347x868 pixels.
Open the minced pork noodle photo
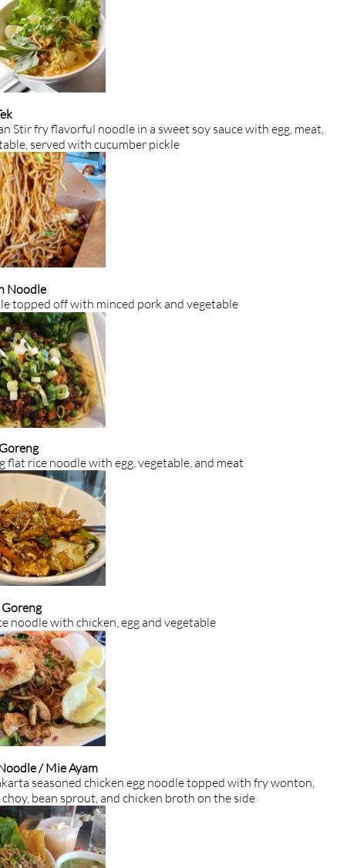[x=52, y=370]
